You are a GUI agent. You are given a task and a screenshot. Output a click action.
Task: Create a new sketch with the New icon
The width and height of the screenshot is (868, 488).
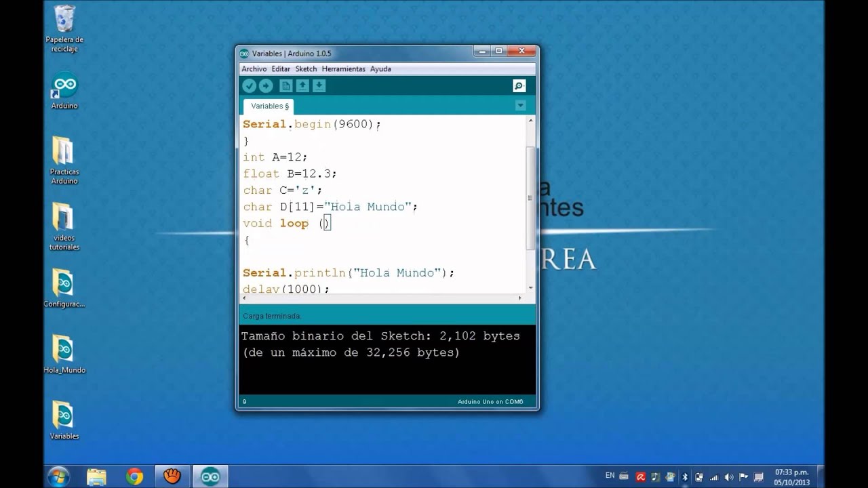click(x=286, y=85)
